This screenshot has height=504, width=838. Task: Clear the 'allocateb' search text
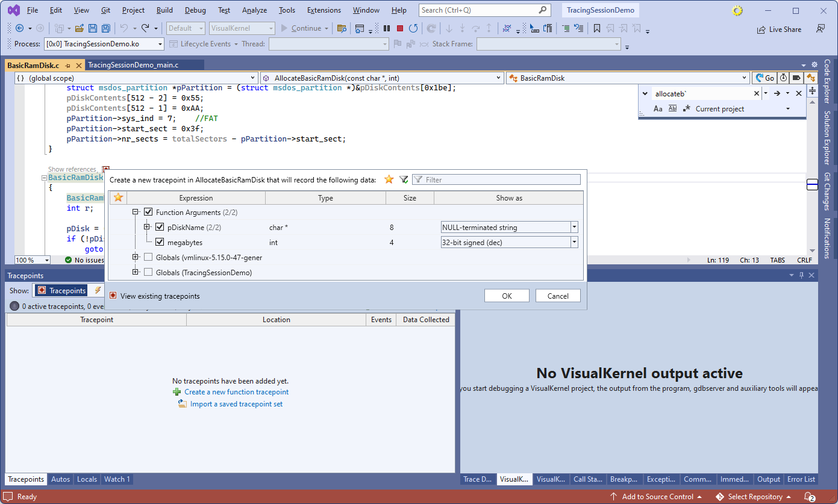[x=757, y=93]
